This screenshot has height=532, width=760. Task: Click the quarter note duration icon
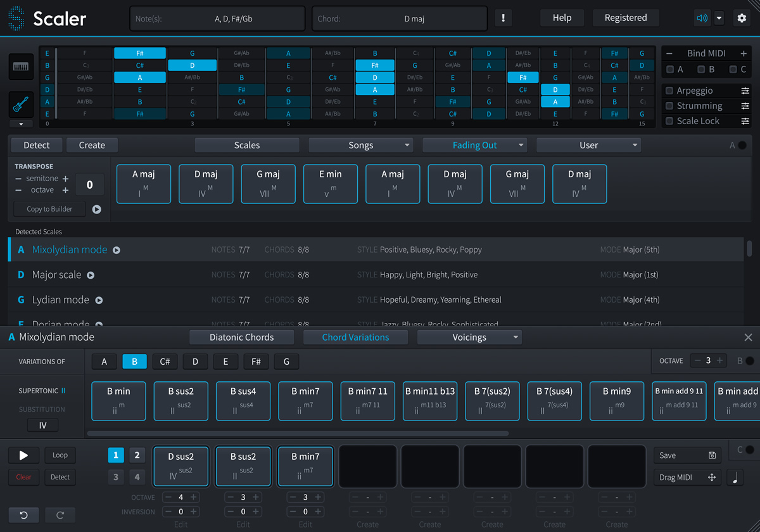coord(735,478)
